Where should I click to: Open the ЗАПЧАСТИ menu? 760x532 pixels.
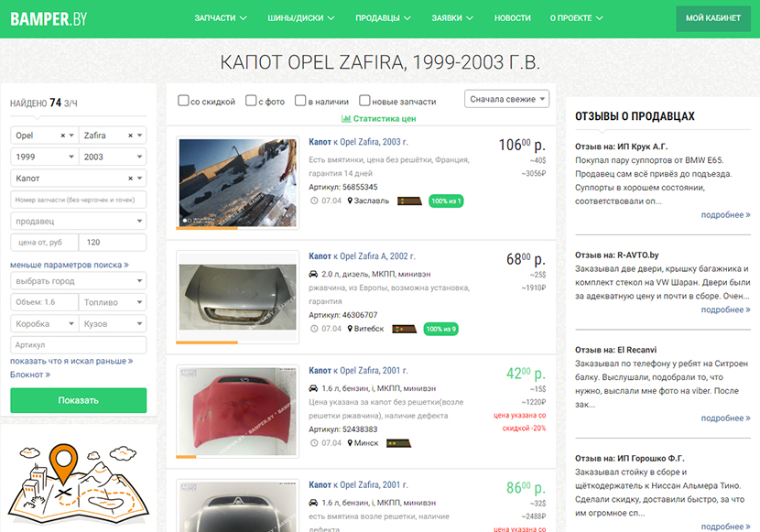coord(221,18)
